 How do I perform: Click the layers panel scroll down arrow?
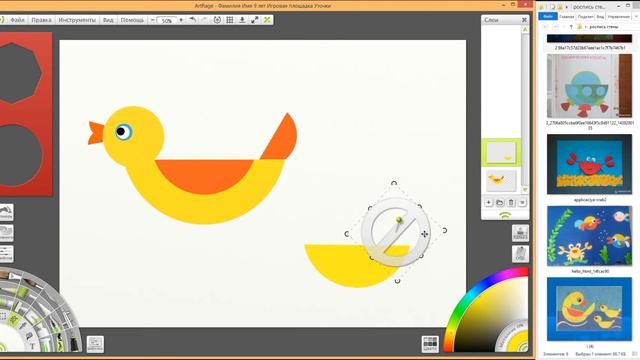click(525, 190)
